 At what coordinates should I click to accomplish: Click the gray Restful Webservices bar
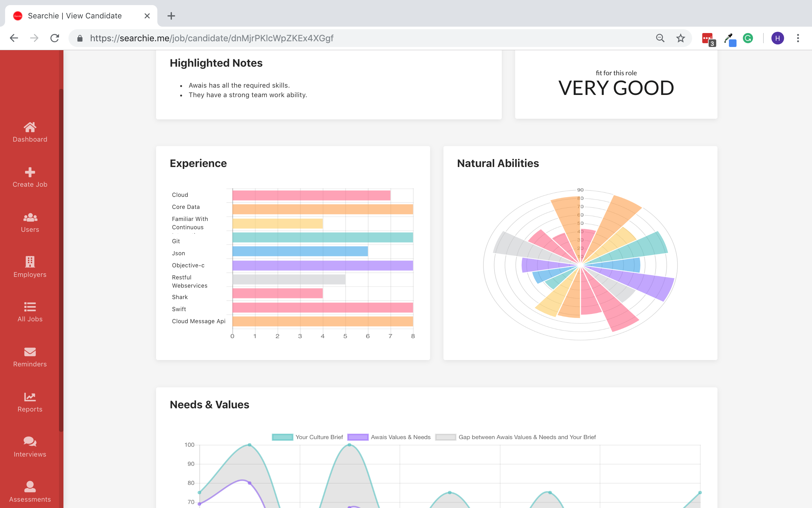(x=289, y=279)
